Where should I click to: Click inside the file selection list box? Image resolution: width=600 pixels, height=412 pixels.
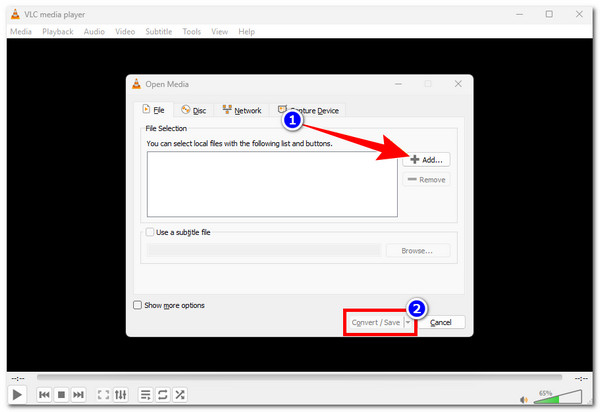(272, 184)
